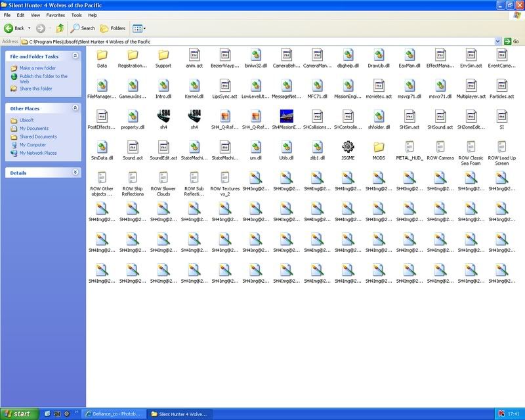Select the ROW Slower Clouds file

(163, 178)
